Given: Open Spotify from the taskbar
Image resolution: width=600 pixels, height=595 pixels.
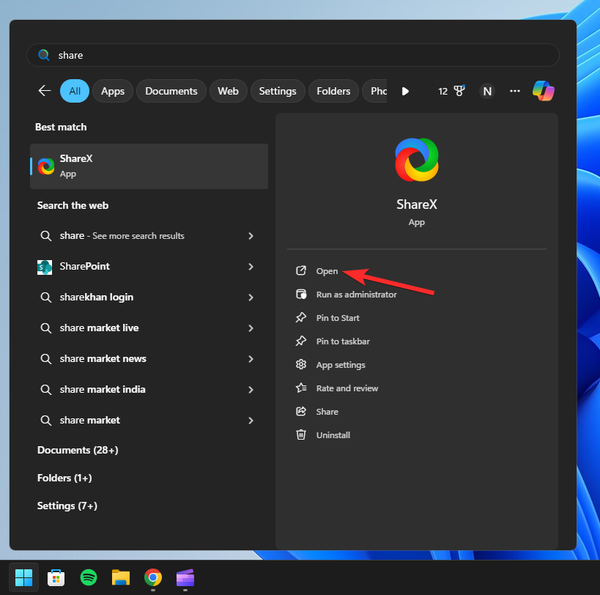Looking at the screenshot, I should pos(88,577).
